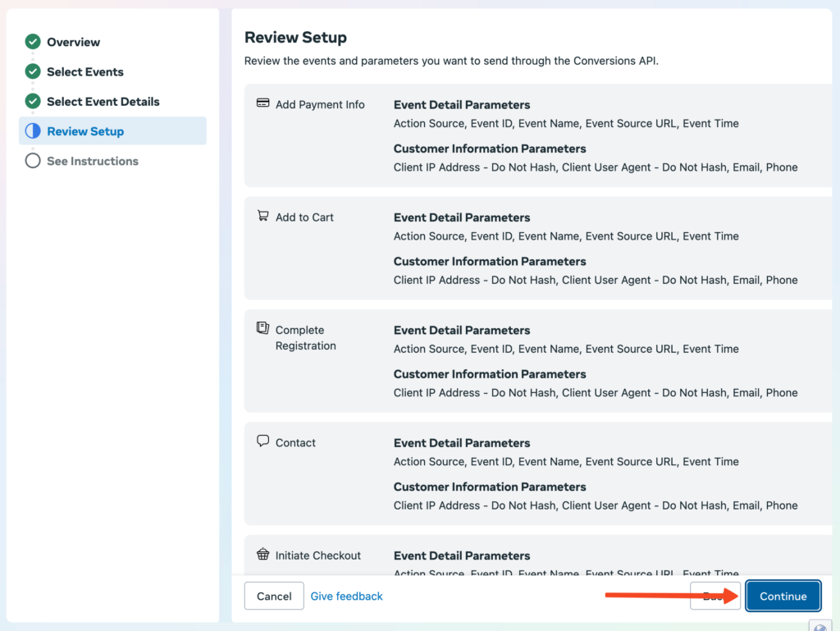Click the Back button
Image resolution: width=840 pixels, height=631 pixels.
(713, 596)
